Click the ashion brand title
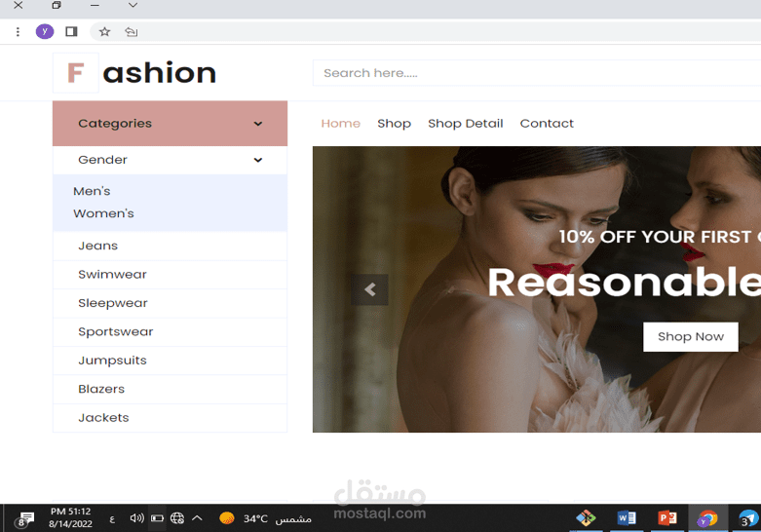 pyautogui.click(x=160, y=73)
